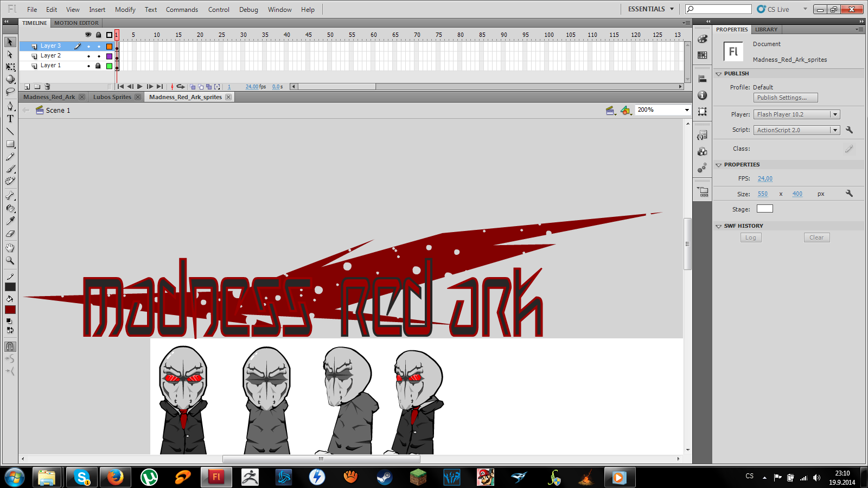Toggle visibility dot for Layer 1
The height and width of the screenshot is (488, 868).
click(88, 66)
